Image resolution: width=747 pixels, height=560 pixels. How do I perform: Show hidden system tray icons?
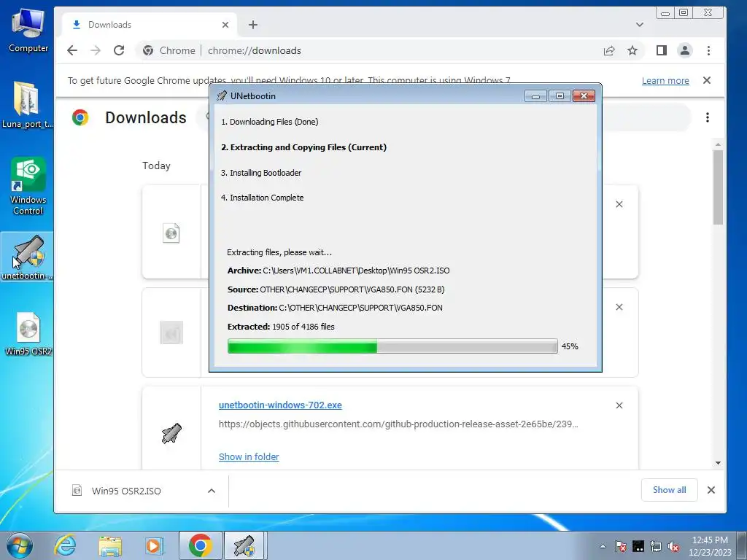click(603, 546)
